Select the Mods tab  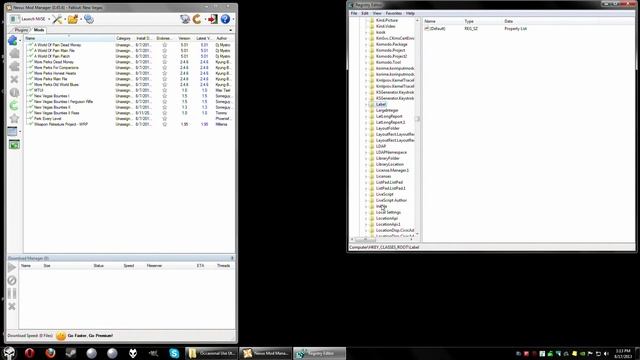(39, 30)
